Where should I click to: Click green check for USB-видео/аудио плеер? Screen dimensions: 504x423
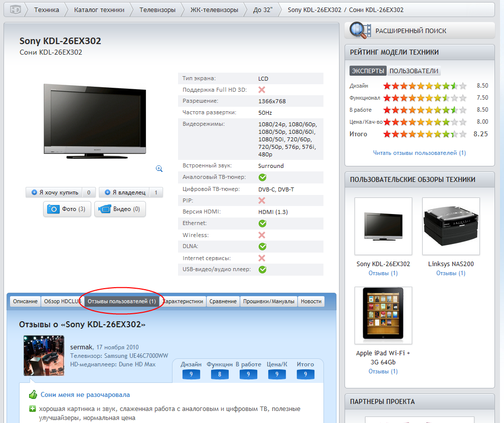(263, 270)
